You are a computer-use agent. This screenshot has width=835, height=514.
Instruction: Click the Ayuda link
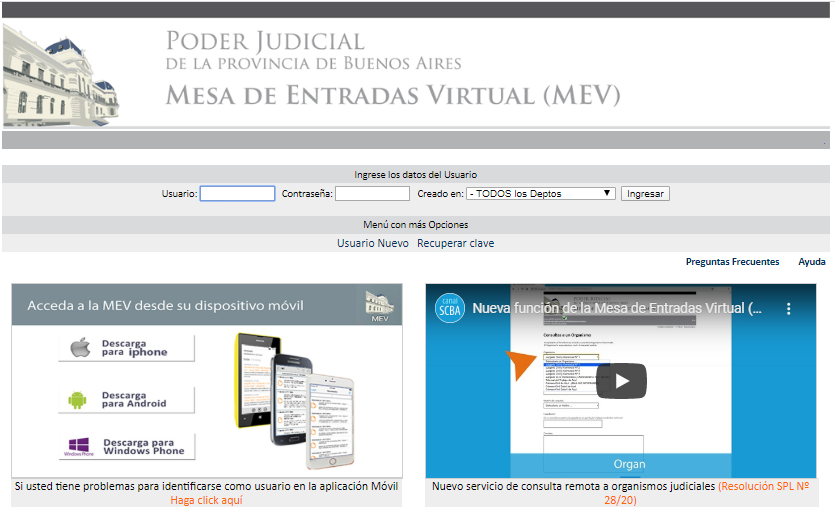point(811,262)
